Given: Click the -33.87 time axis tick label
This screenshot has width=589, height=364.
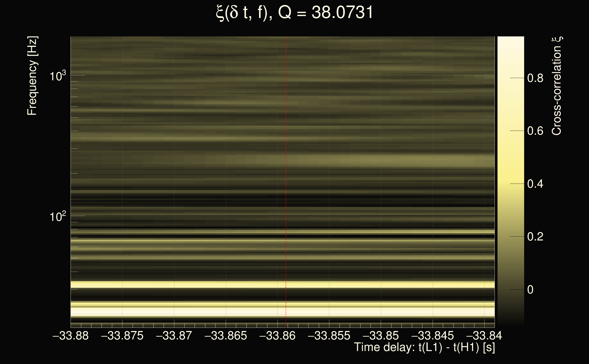Looking at the screenshot, I should [x=174, y=336].
